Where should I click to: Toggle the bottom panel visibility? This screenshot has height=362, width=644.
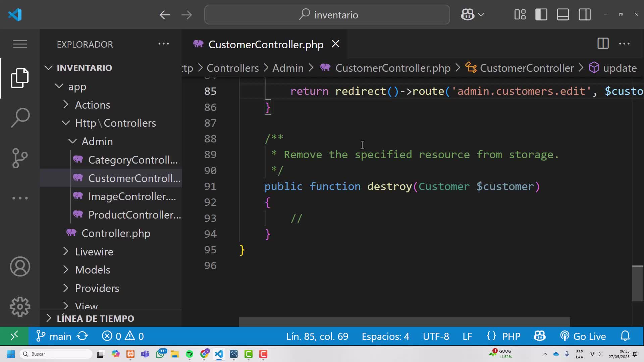pyautogui.click(x=563, y=15)
